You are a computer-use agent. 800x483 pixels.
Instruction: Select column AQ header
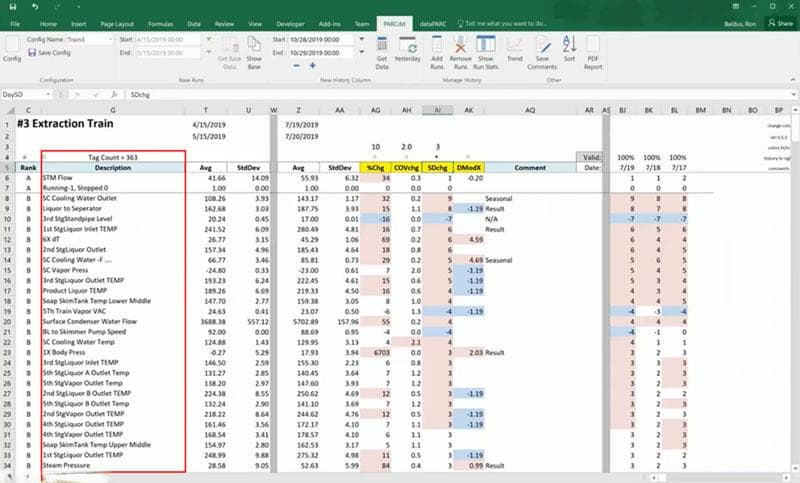click(x=530, y=110)
